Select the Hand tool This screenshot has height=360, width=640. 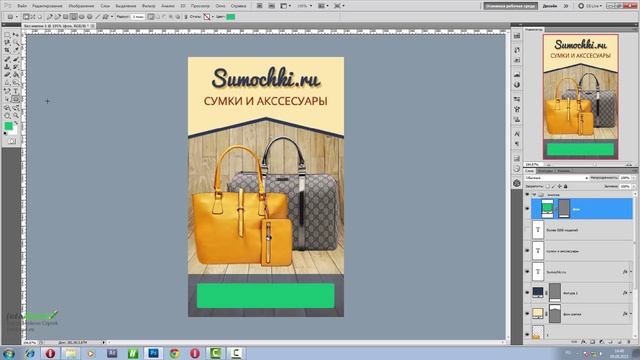click(x=7, y=116)
